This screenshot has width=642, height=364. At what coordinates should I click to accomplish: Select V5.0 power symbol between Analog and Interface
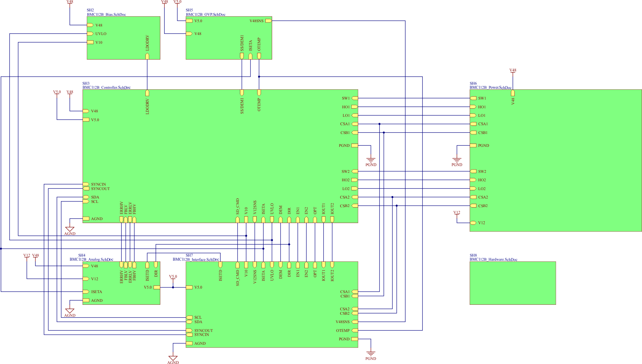(173, 277)
